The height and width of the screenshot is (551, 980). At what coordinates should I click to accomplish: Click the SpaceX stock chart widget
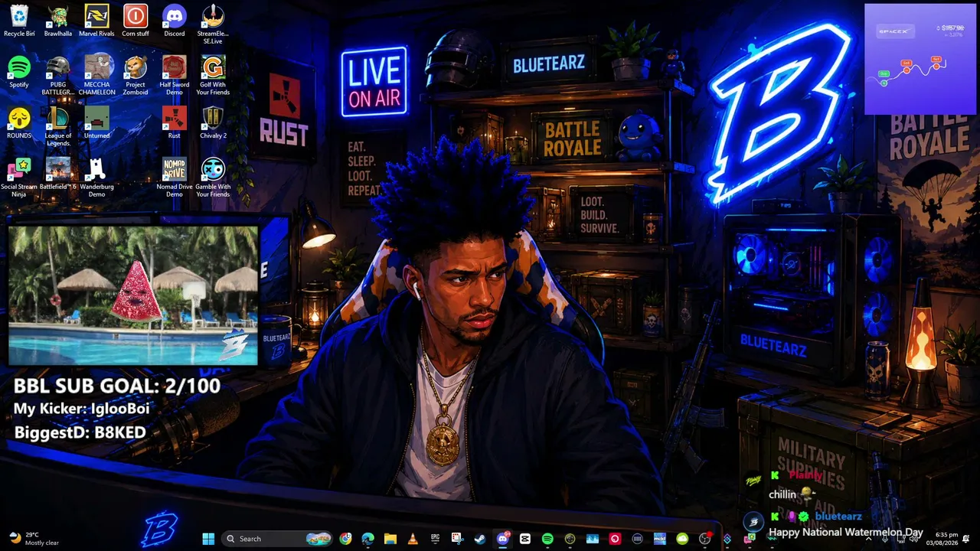(920, 59)
